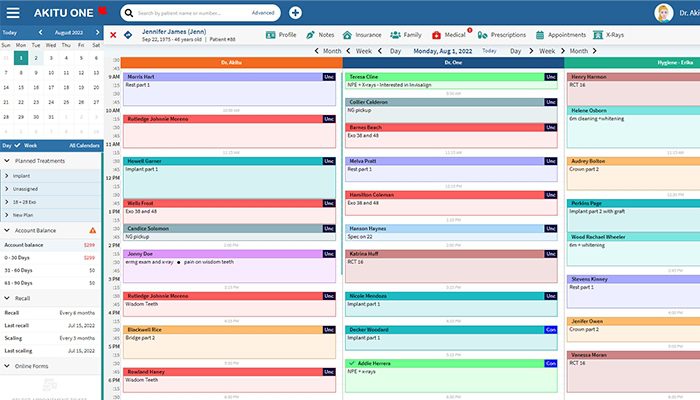Toggle the Day view checkmark
Viewport: 700px width, 400px height.
[x=17, y=146]
